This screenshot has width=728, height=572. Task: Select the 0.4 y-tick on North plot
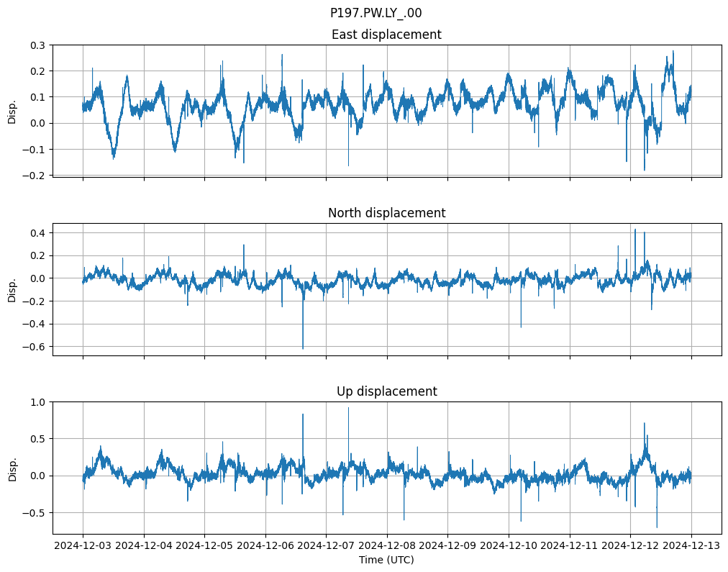tap(37, 232)
